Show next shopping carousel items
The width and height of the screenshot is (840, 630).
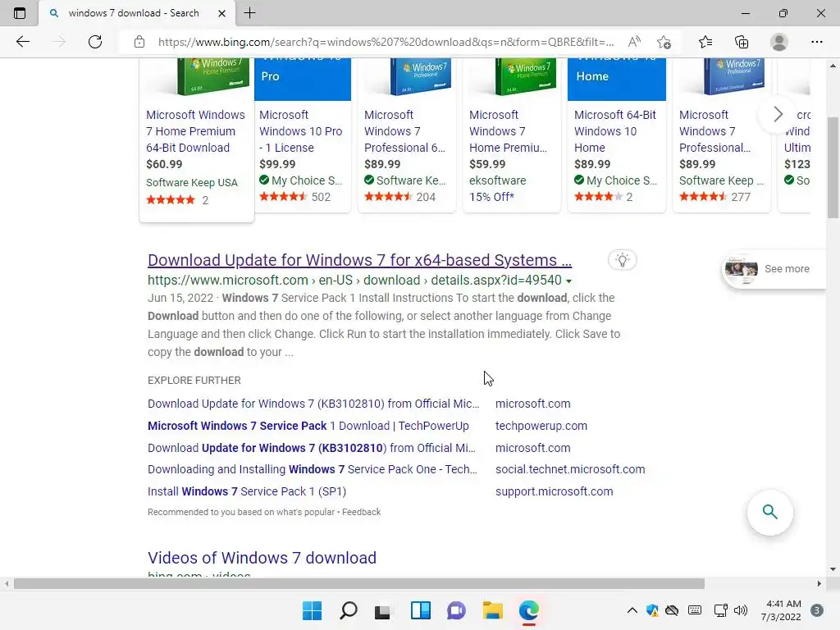click(778, 113)
